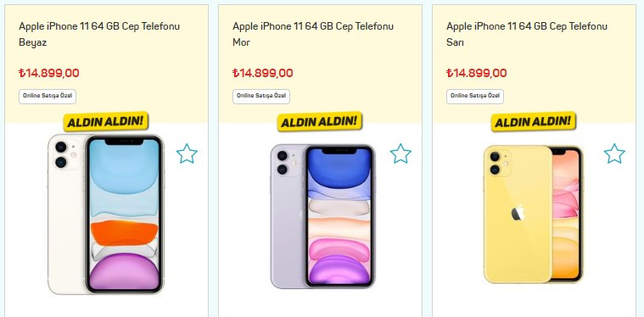Click the purple iPhone's front screen picture
The height and width of the screenshot is (317, 644).
tap(339, 216)
